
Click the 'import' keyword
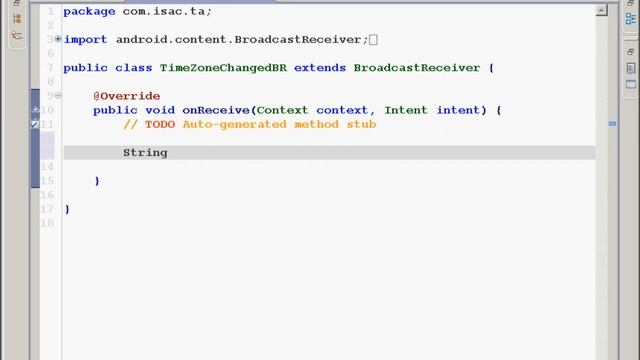tap(85, 40)
